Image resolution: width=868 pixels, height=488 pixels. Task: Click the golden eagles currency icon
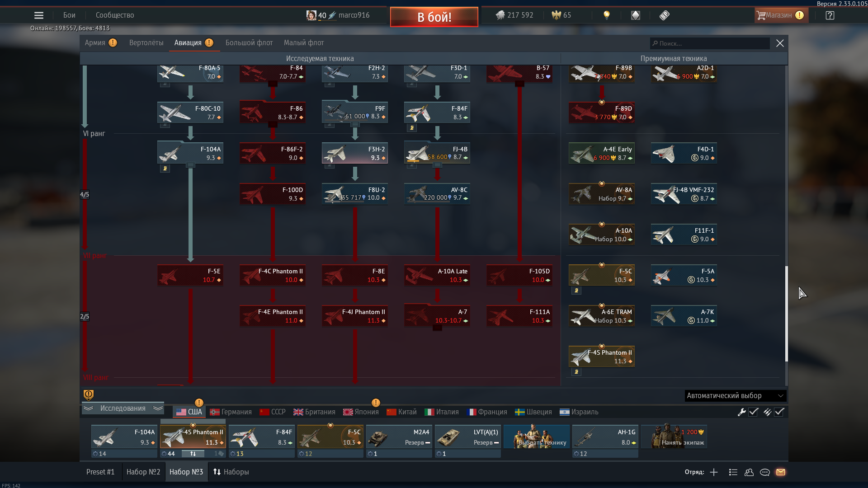tap(556, 15)
